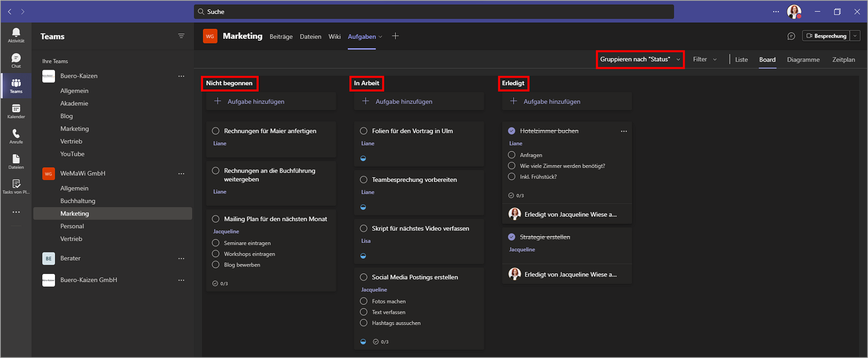This screenshot has height=358, width=868.
Task: Switch to the Liste view
Action: pos(741,60)
